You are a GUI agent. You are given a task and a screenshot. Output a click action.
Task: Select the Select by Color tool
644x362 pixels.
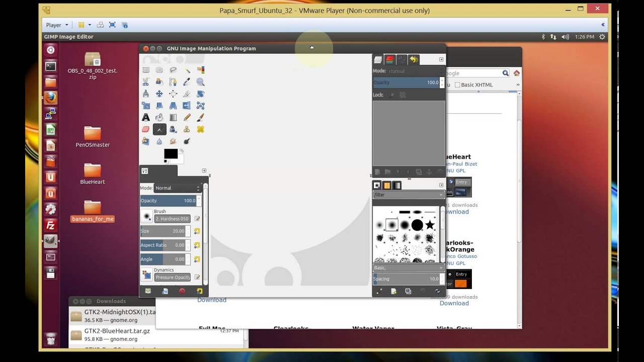(200, 70)
